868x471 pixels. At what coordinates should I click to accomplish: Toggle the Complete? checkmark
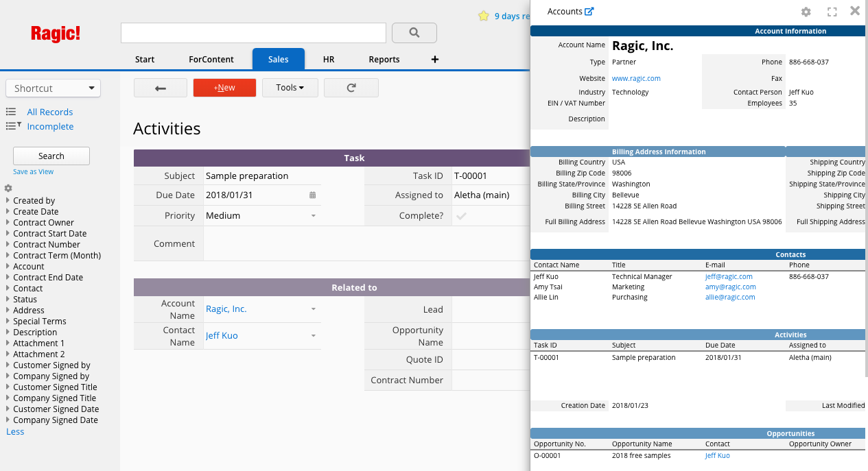(461, 216)
